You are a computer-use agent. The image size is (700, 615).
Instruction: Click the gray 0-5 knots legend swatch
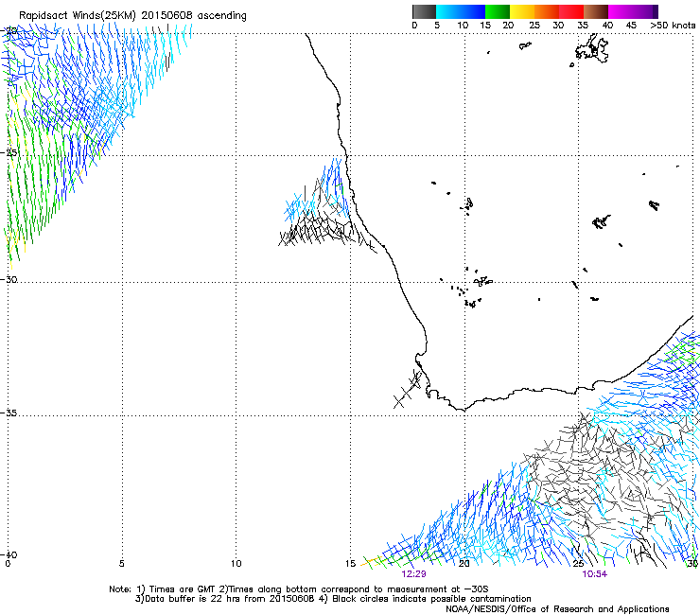click(424, 11)
